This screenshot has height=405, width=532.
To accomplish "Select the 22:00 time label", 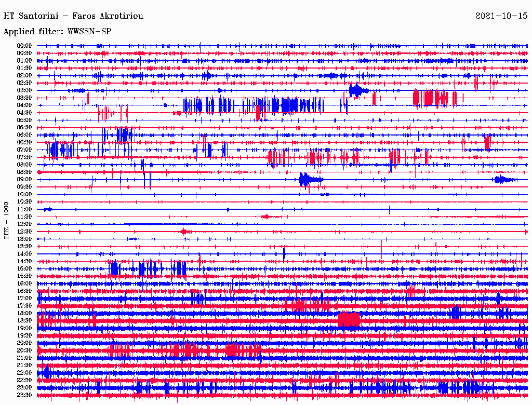I will coord(24,373).
